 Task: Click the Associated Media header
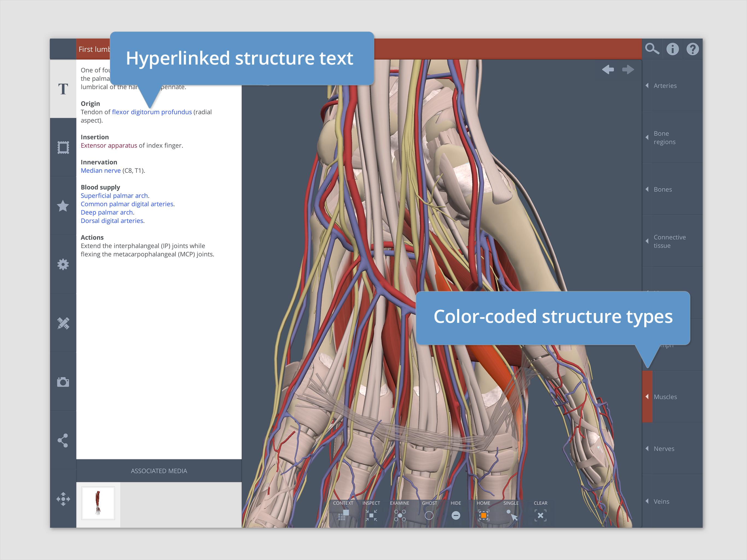tap(159, 471)
